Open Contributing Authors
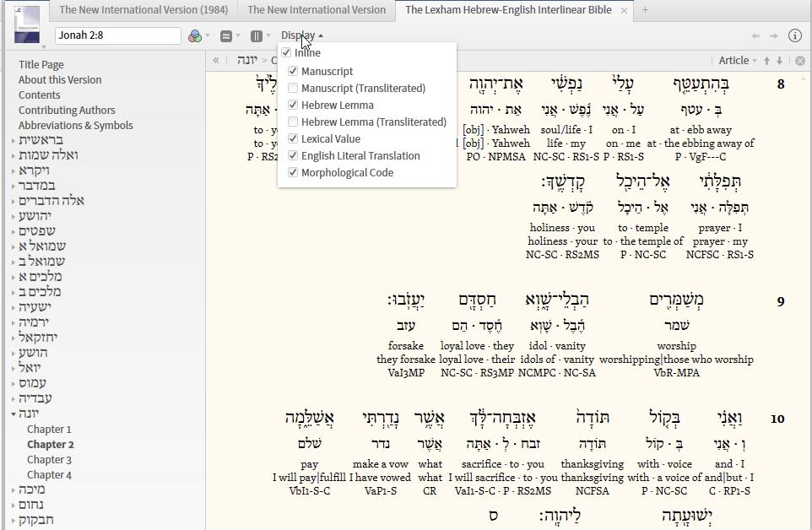Image resolution: width=812 pixels, height=530 pixels. (67, 111)
